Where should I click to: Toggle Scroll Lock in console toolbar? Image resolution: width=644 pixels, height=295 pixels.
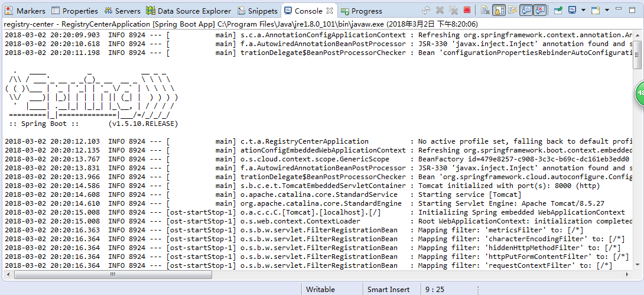coord(499,10)
